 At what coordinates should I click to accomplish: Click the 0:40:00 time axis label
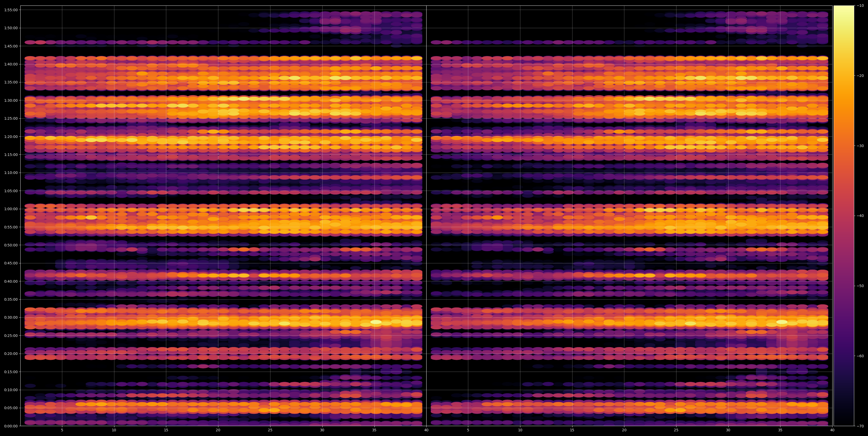(11, 281)
